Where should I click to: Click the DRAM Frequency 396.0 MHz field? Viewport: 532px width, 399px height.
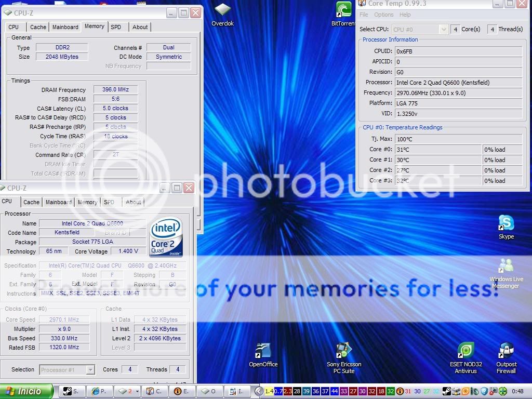tap(116, 89)
